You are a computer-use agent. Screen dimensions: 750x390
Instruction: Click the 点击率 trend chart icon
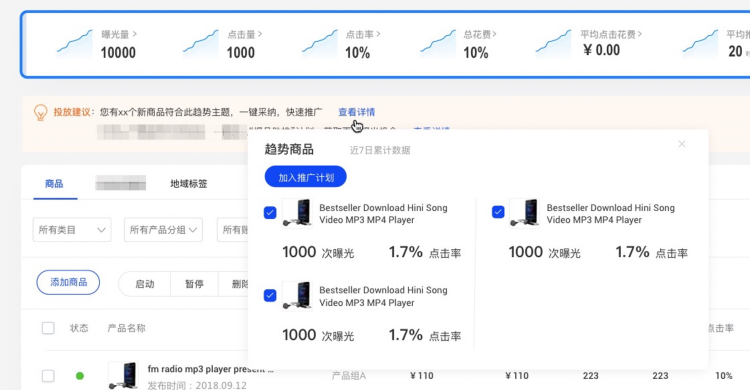(320, 44)
